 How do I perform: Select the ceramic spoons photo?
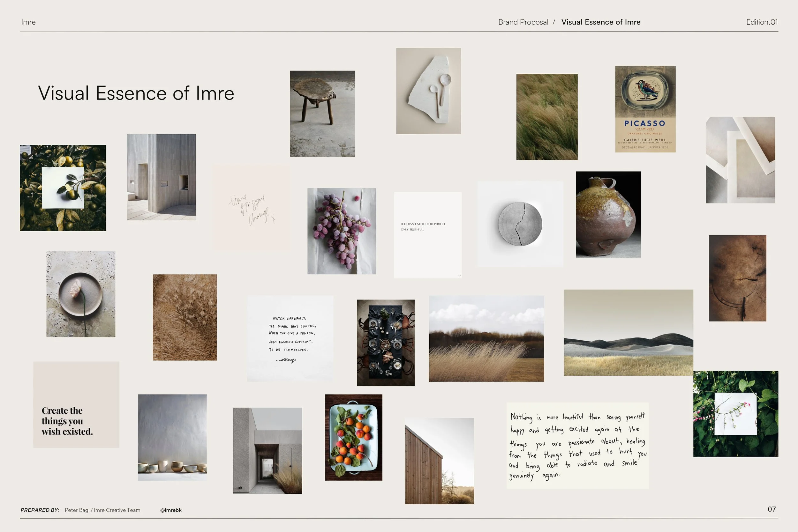pos(429,91)
